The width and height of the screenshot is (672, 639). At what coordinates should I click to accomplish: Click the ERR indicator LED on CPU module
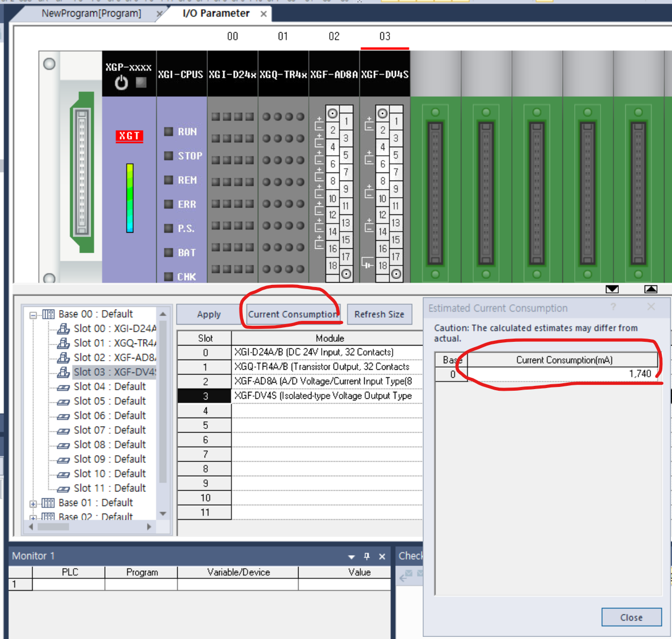point(169,204)
